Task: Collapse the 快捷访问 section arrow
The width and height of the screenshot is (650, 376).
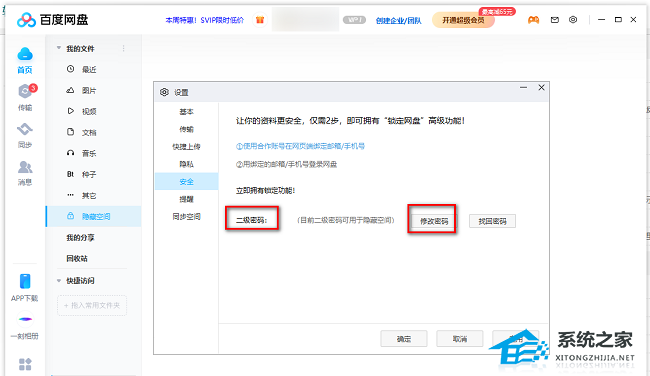Action: [x=59, y=281]
